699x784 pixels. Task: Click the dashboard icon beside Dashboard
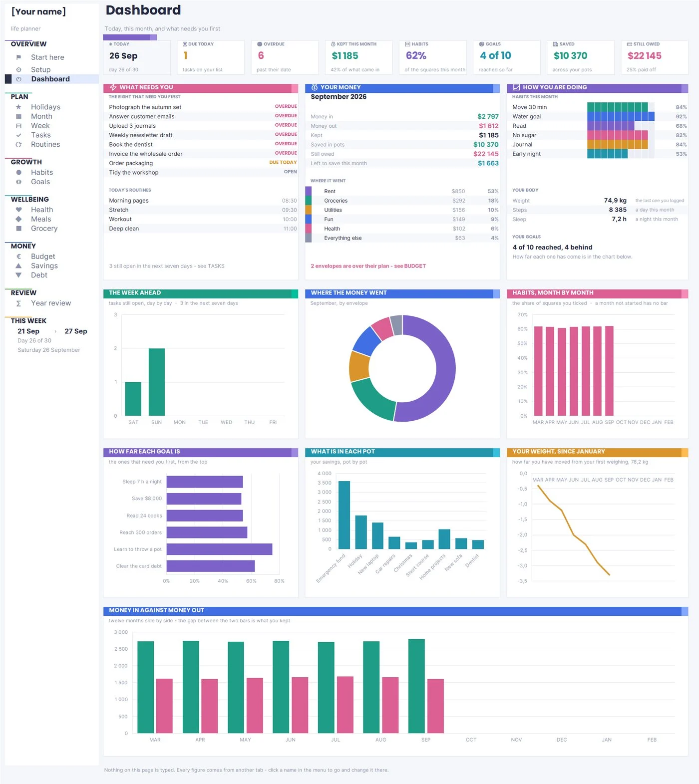(18, 79)
